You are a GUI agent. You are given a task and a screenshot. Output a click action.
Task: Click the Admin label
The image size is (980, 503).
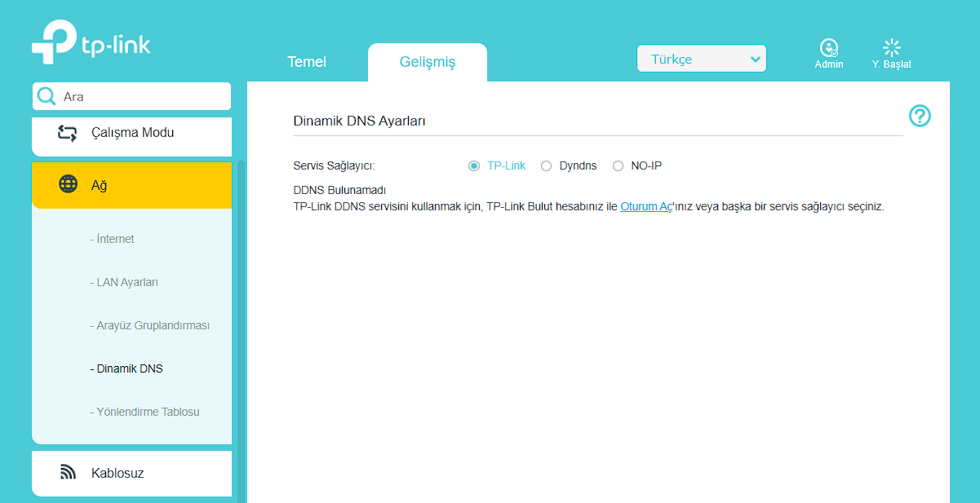pos(829,64)
